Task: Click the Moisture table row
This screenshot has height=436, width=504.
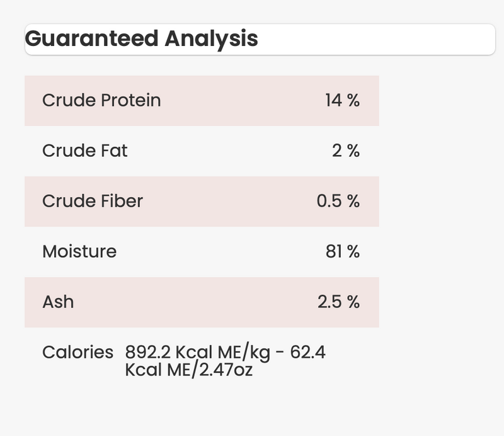Action: tap(202, 252)
